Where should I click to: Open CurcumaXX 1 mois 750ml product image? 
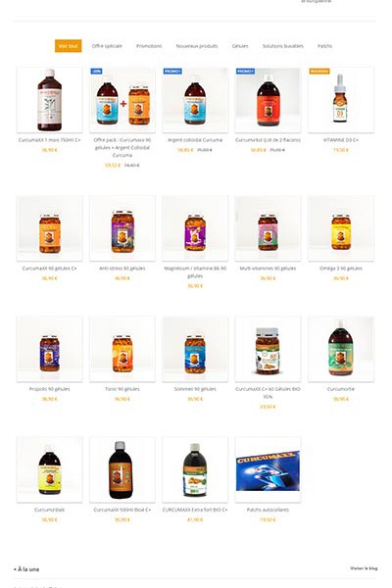coord(50,100)
